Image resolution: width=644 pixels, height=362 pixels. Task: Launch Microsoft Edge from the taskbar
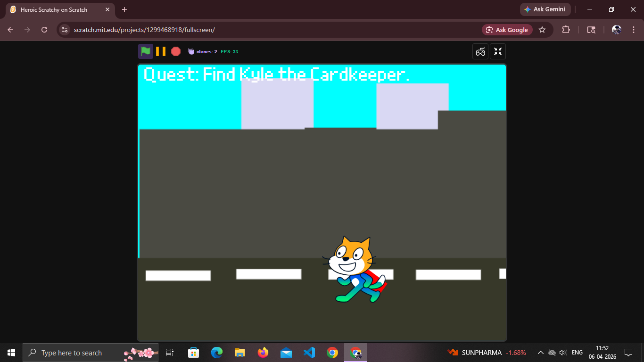pos(216,353)
